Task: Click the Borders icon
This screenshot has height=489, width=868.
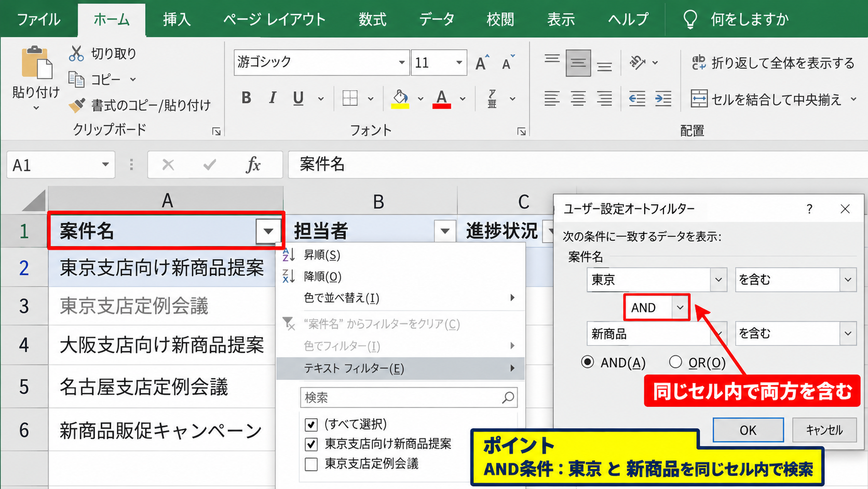Action: pyautogui.click(x=350, y=98)
